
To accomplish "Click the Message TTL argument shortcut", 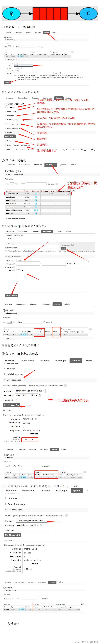I will 22,75.
